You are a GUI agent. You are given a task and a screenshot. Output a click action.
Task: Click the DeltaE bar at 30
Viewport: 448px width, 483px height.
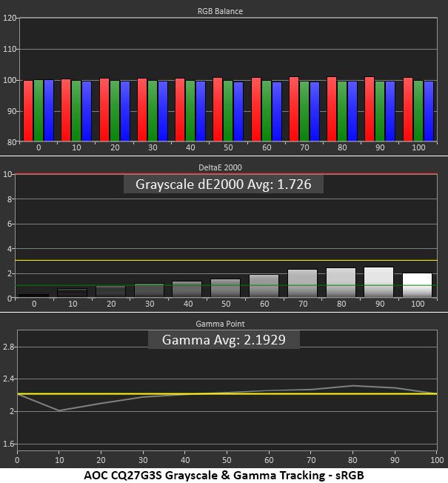click(x=150, y=290)
